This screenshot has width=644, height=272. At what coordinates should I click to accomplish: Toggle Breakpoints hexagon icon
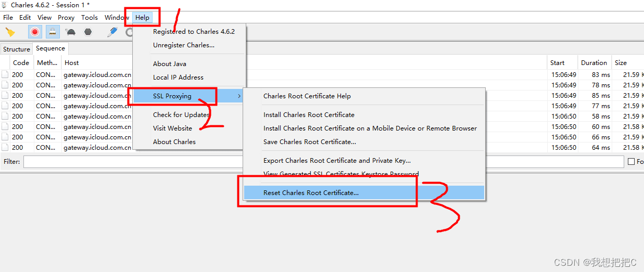point(88,32)
